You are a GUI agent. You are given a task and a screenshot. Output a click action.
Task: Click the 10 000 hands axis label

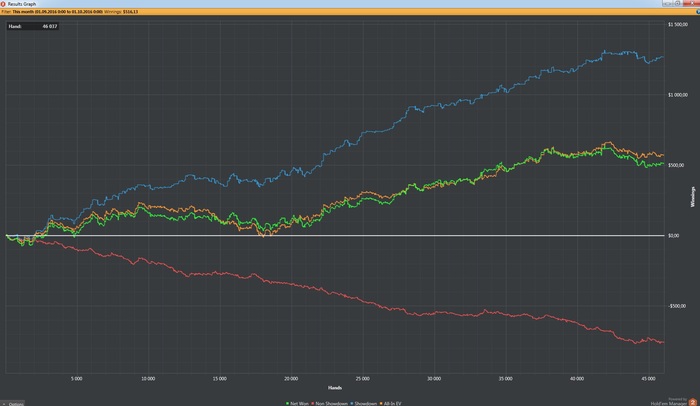[148, 379]
